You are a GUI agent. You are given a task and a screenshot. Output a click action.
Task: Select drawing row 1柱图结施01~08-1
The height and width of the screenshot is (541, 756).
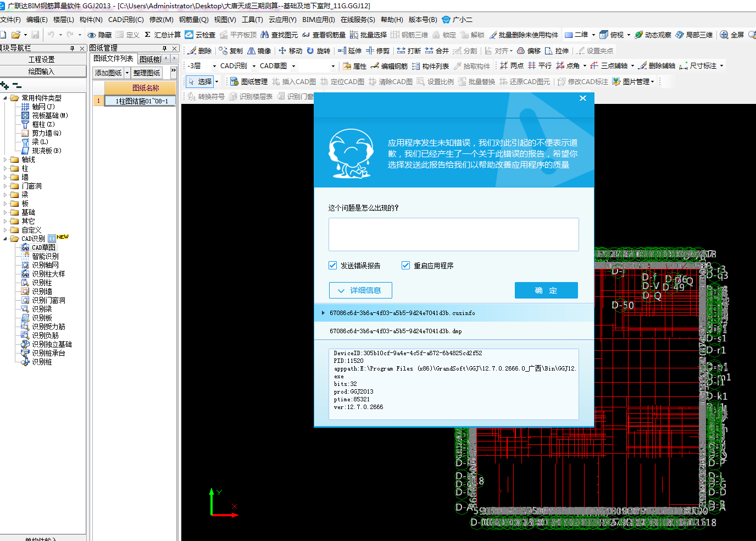click(140, 101)
